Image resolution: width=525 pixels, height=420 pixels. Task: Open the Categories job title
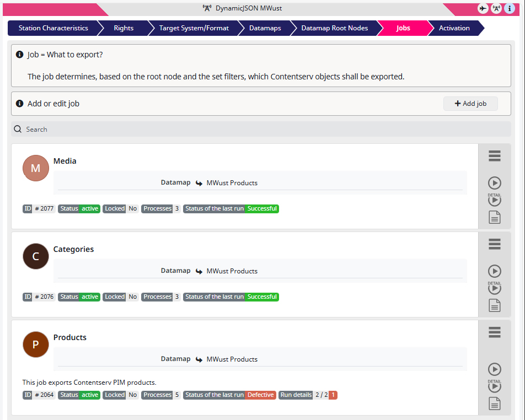tap(74, 249)
